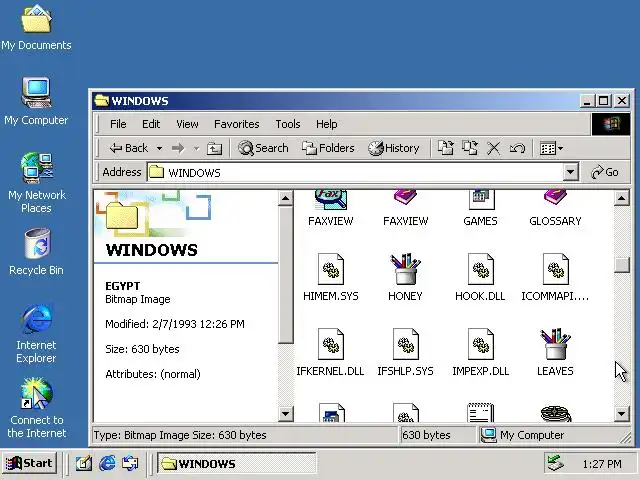Select the GLOSSARY help file
The width and height of the screenshot is (640, 480).
555,208
